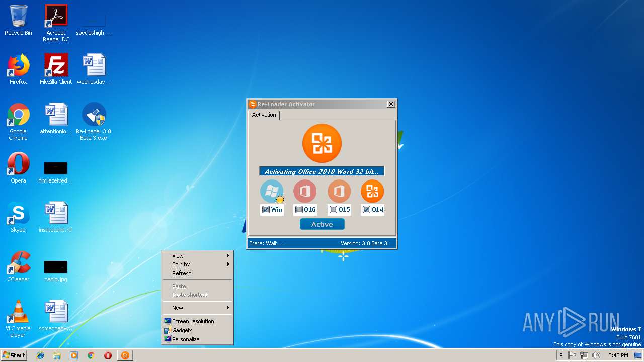Click the Action Center flag tray icon
This screenshot has width=644, height=362.
point(572,355)
